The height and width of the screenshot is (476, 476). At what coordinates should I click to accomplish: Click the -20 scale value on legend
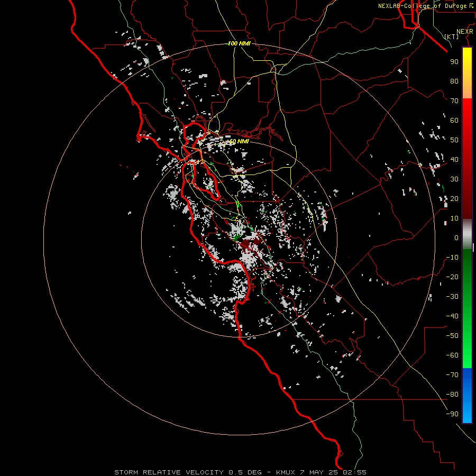point(452,277)
